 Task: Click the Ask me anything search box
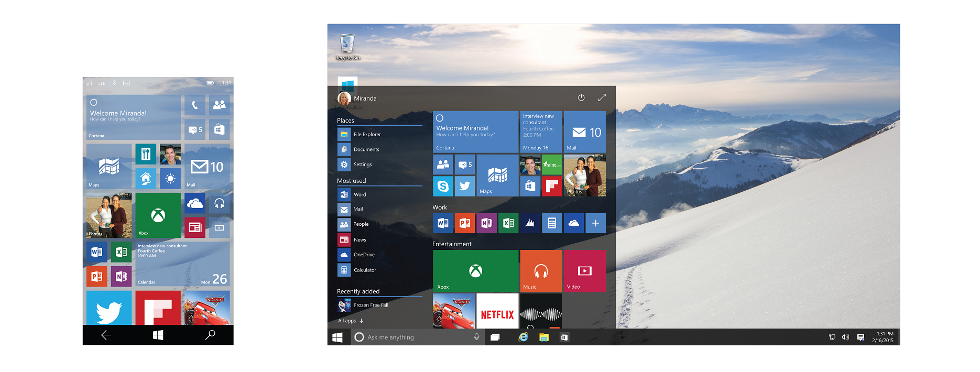point(418,337)
